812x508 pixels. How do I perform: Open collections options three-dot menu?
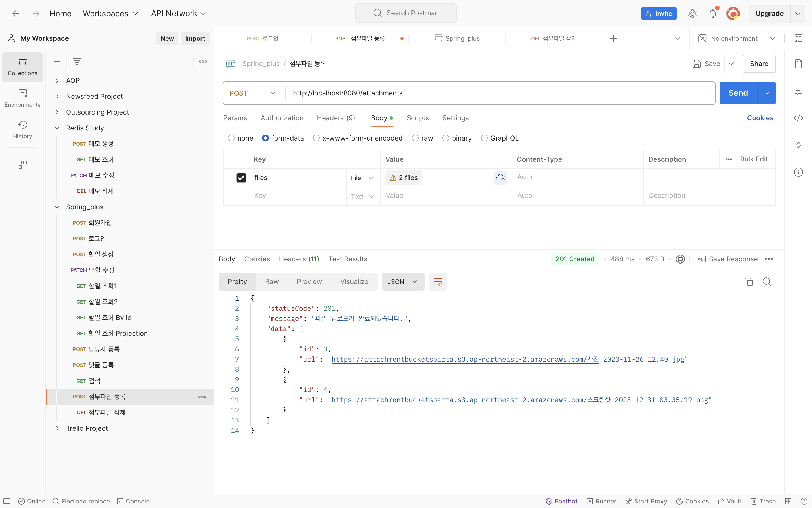click(203, 62)
